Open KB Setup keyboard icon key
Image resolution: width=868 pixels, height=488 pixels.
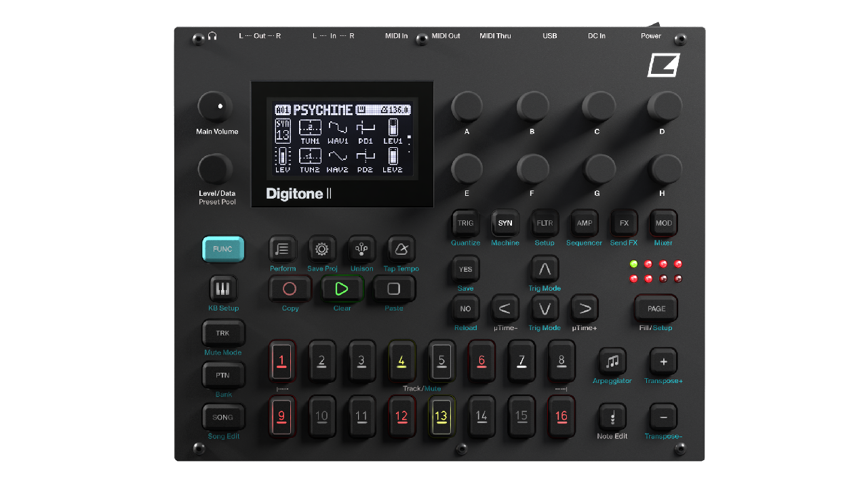pyautogui.click(x=222, y=289)
